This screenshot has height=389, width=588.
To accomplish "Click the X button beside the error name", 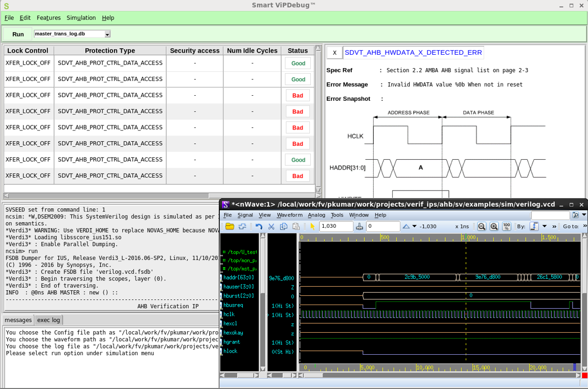I will click(x=334, y=53).
